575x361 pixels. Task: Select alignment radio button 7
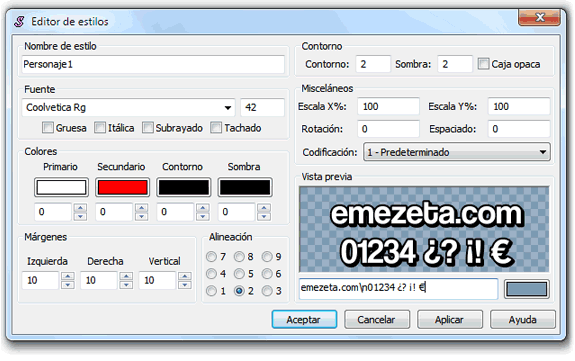(211, 256)
